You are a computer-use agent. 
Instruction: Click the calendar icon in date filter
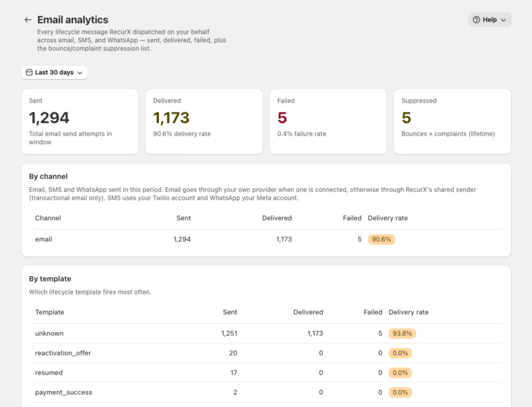pyautogui.click(x=29, y=72)
